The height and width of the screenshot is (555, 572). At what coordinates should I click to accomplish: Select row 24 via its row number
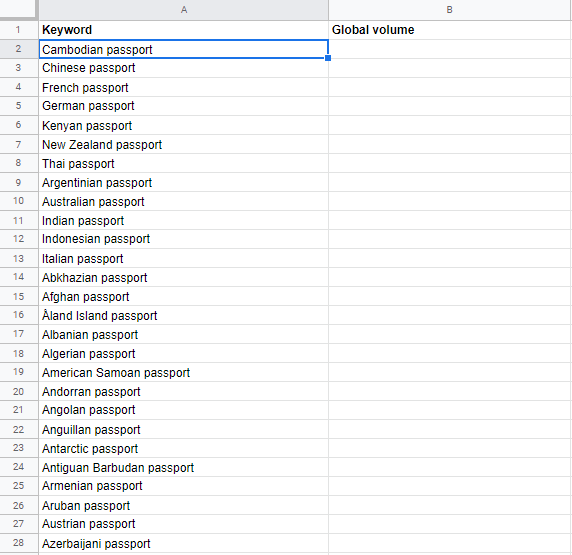pyautogui.click(x=19, y=467)
